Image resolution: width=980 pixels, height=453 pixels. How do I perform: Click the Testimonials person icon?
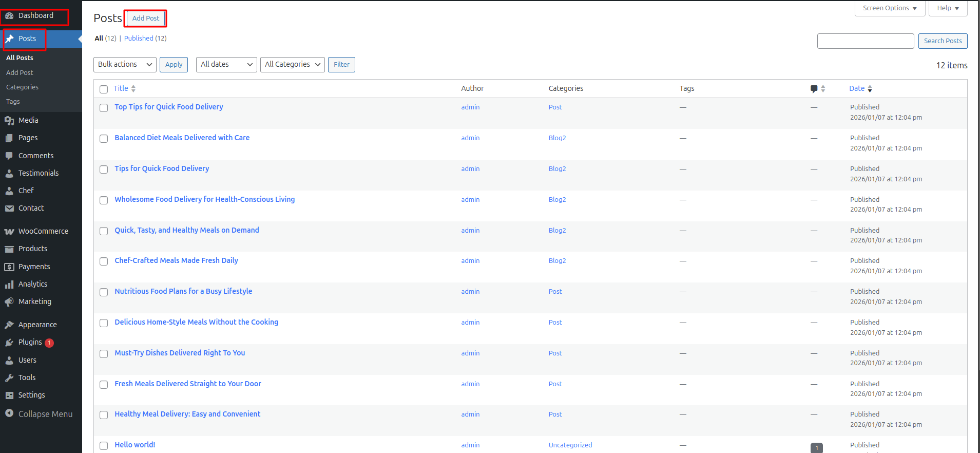click(x=9, y=173)
